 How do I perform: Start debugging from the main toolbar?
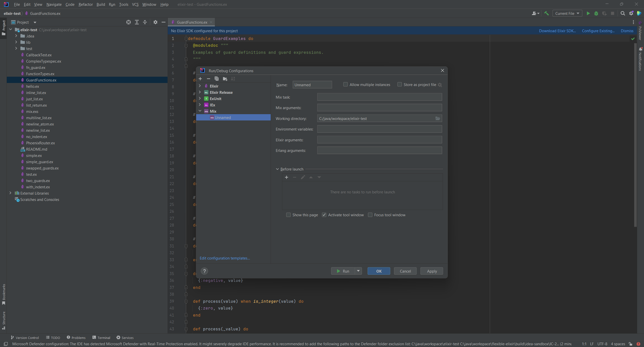pos(596,13)
